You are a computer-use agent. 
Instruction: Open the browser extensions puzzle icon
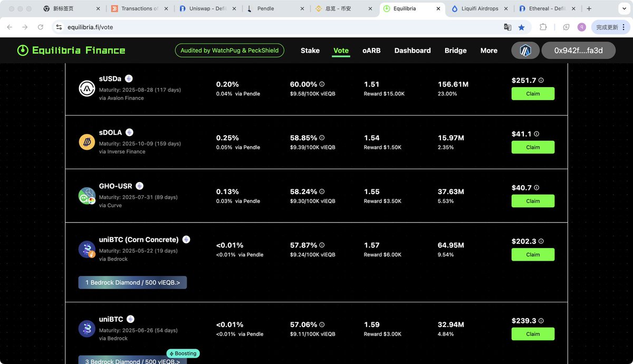(543, 27)
